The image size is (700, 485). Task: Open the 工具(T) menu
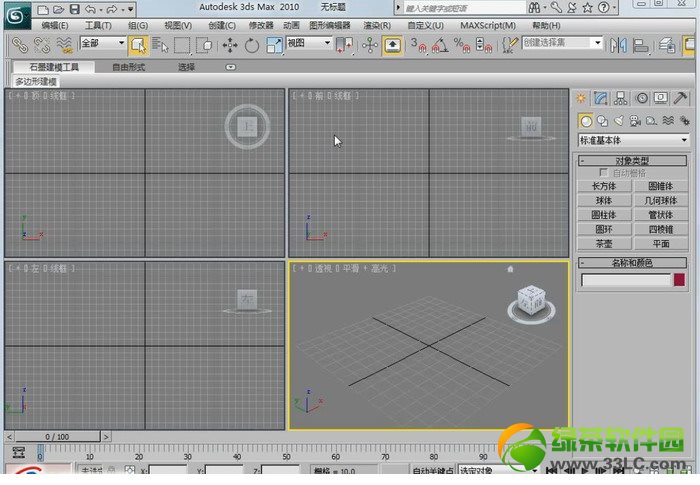tap(98, 25)
